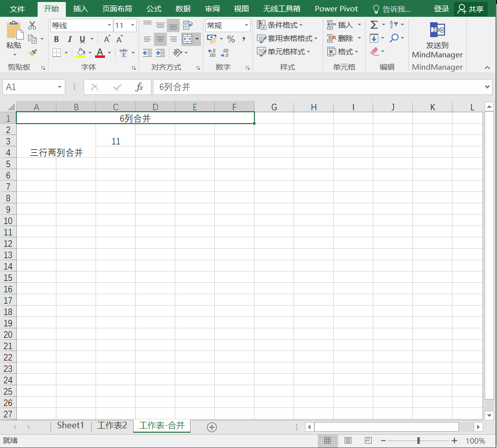The width and height of the screenshot is (497, 448).
Task: Open the Power Pivot menu
Action: point(336,8)
